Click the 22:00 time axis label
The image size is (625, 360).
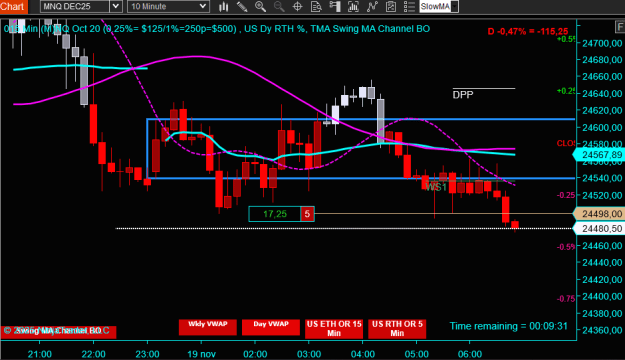[x=93, y=354]
